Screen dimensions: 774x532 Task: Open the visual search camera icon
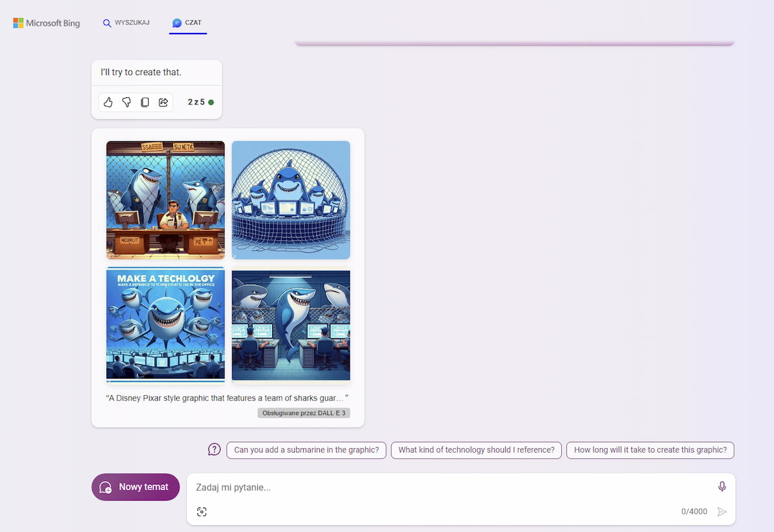click(202, 511)
